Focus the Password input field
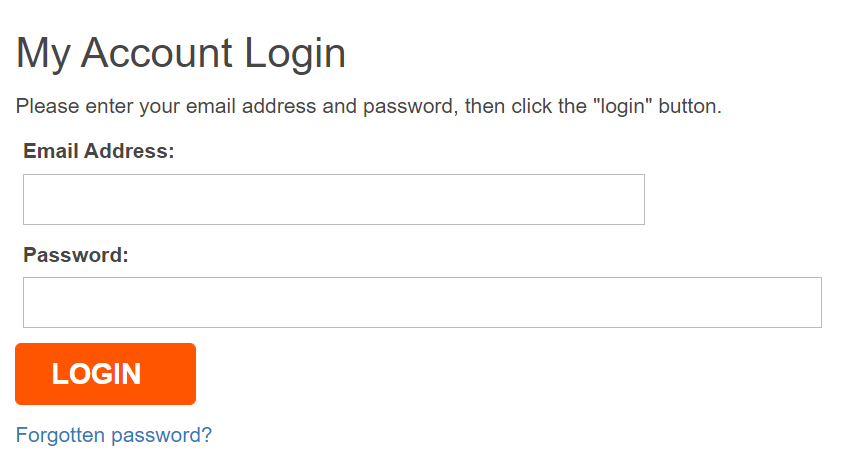Image resolution: width=852 pixels, height=475 pixels. click(x=422, y=303)
